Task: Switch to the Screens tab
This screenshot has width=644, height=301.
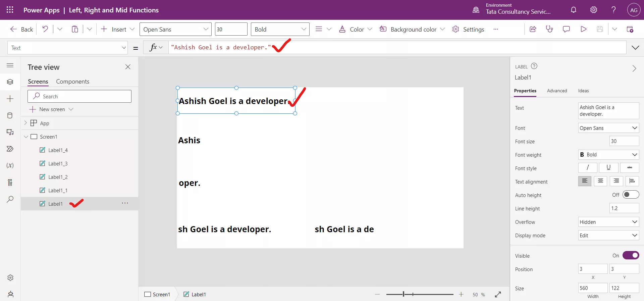Action: [38, 82]
